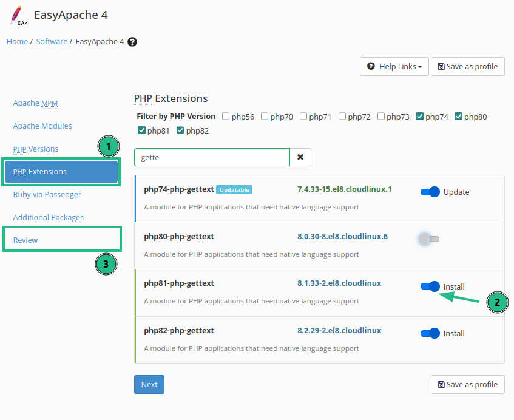Click the help question mark icon beside breadcrumb

pyautogui.click(x=132, y=42)
